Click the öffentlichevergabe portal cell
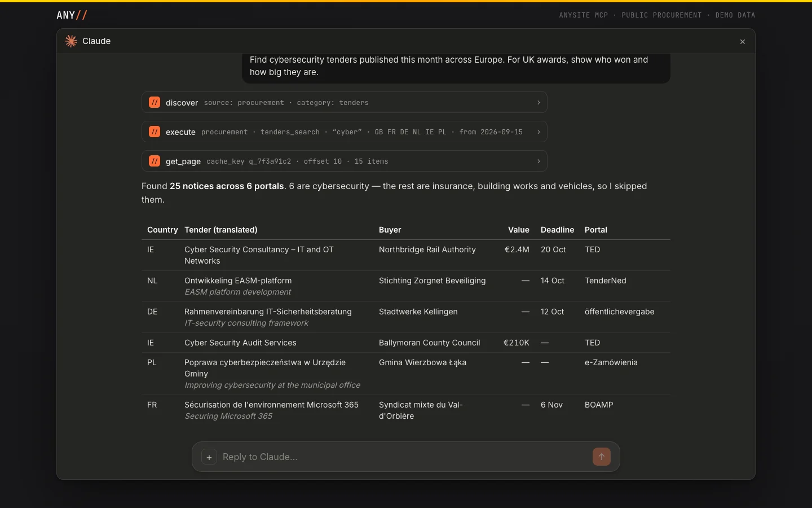Viewport: 812px width, 508px height. tap(620, 312)
